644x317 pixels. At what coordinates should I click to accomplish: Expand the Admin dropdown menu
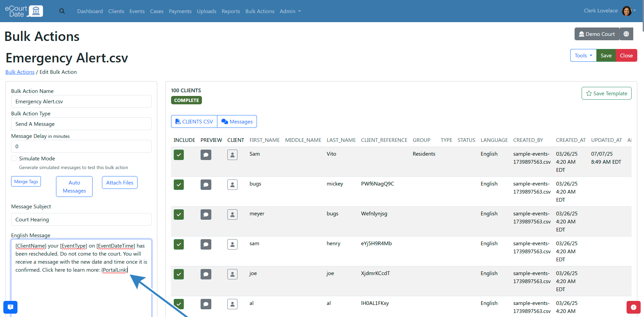click(x=290, y=11)
